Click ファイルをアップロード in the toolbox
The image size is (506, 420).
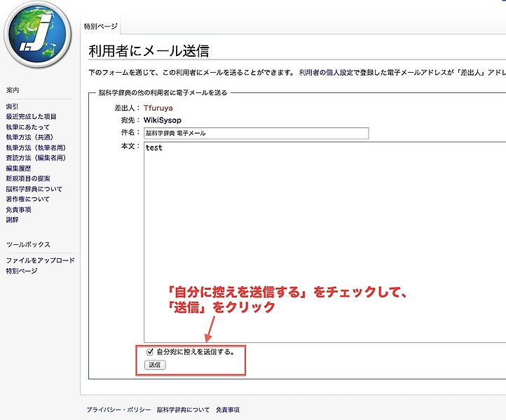tap(40, 260)
